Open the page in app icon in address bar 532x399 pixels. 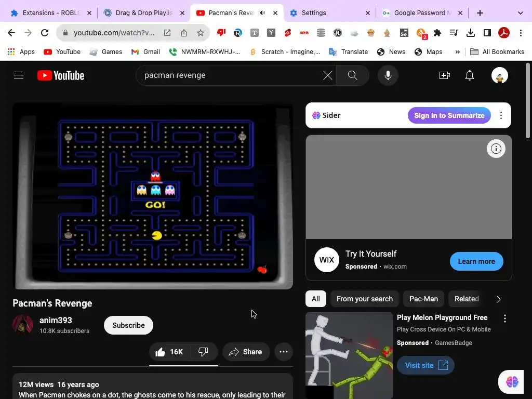(x=167, y=33)
